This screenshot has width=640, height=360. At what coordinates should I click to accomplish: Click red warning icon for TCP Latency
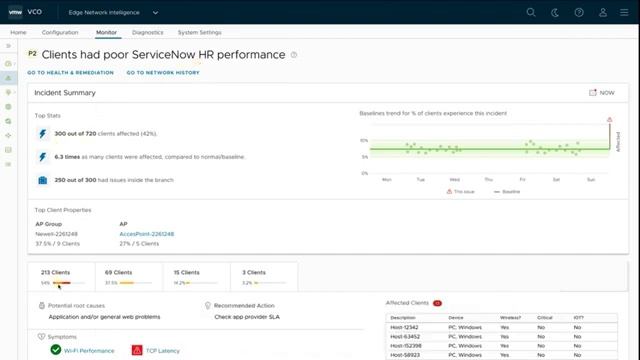point(137,350)
